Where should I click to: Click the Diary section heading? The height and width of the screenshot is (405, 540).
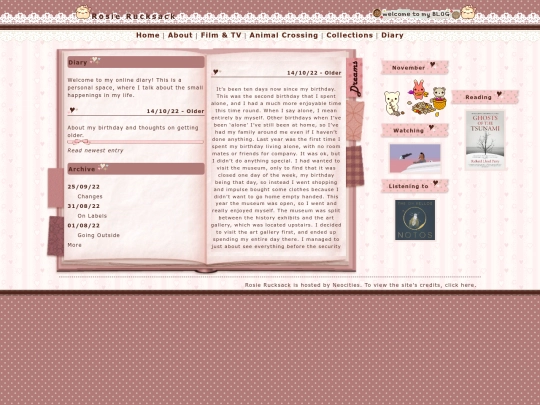click(136, 62)
